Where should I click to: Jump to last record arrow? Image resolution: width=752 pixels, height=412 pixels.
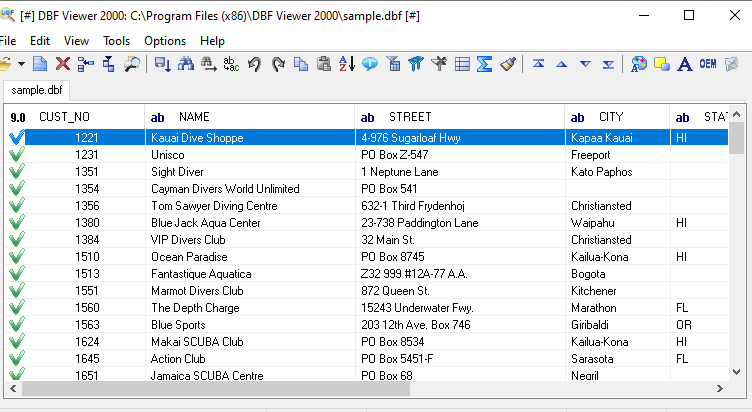(x=608, y=64)
